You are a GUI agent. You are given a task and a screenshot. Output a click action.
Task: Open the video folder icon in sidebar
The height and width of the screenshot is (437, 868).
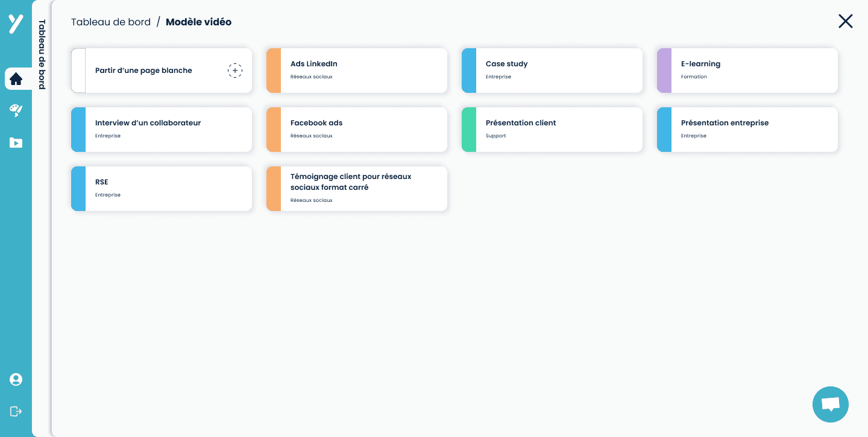16,143
